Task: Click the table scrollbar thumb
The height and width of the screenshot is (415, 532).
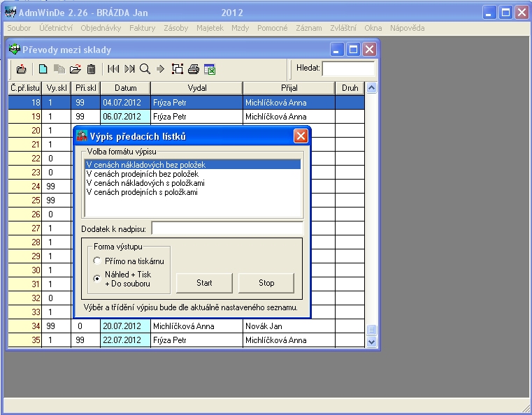Action: click(x=371, y=330)
